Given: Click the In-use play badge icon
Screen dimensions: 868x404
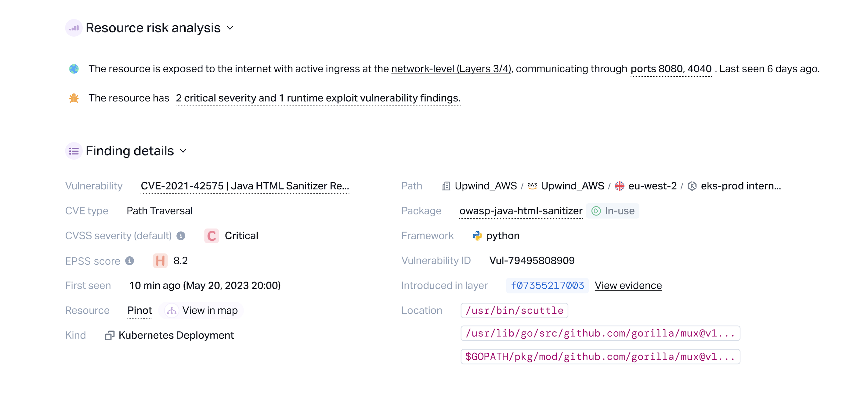Looking at the screenshot, I should pos(597,211).
